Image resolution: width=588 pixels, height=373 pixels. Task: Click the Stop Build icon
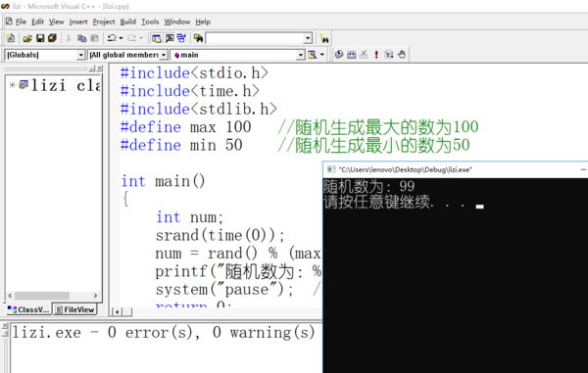click(x=364, y=55)
